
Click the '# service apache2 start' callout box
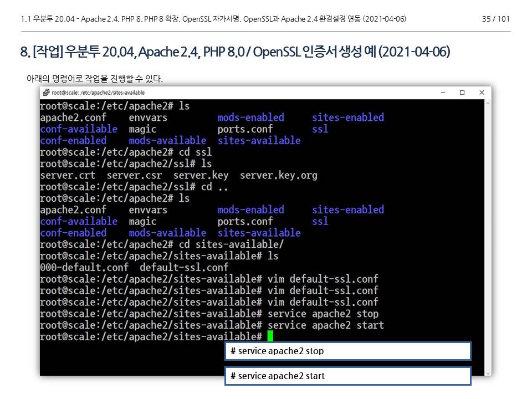tap(348, 376)
